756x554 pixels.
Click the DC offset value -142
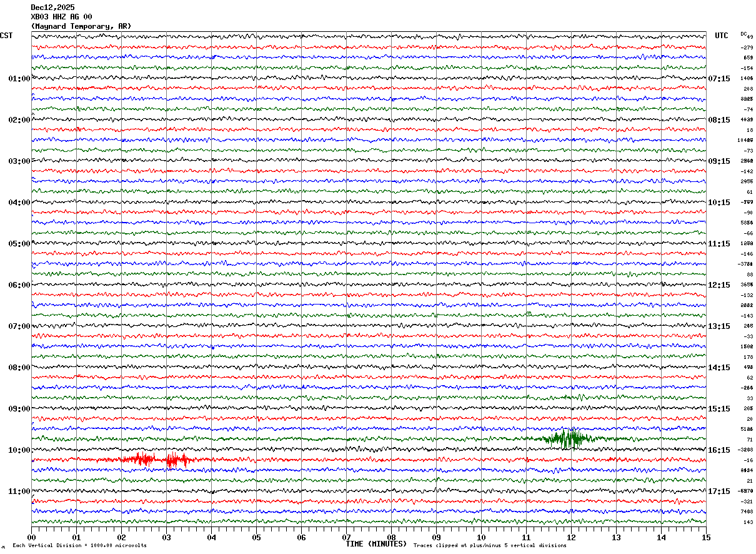coord(747,171)
